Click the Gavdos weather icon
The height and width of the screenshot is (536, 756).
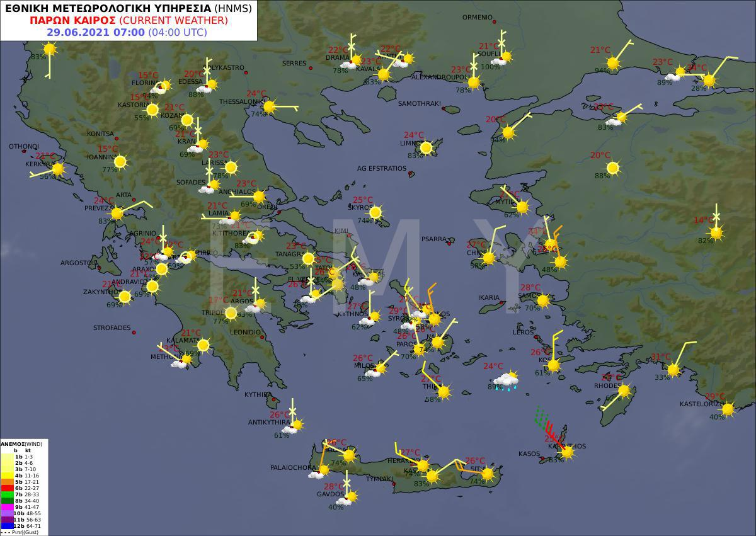[348, 498]
